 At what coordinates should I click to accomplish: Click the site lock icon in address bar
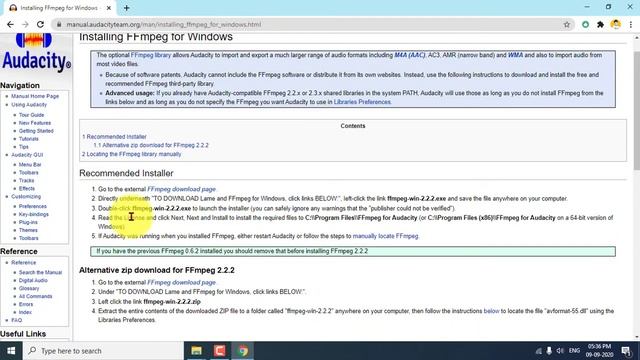tap(59, 24)
